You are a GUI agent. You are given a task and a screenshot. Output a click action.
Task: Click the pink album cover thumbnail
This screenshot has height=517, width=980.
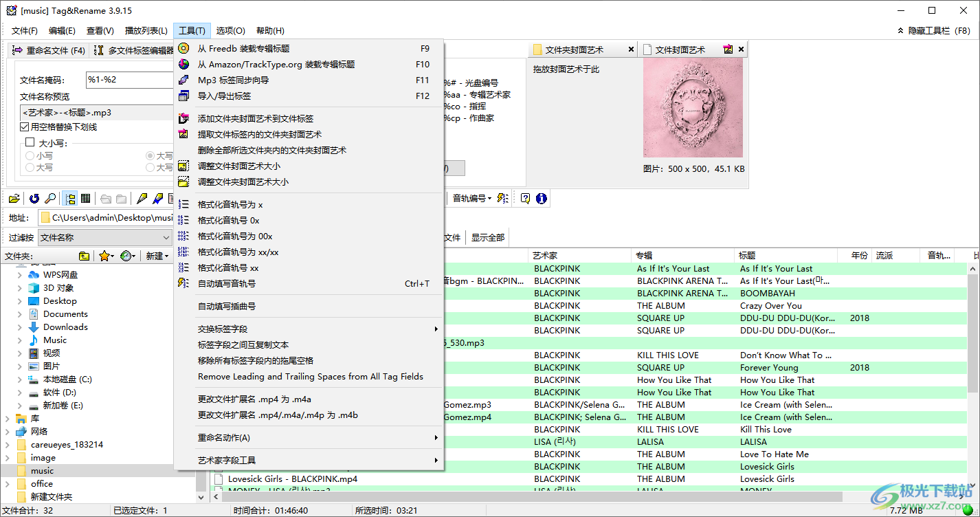693,107
